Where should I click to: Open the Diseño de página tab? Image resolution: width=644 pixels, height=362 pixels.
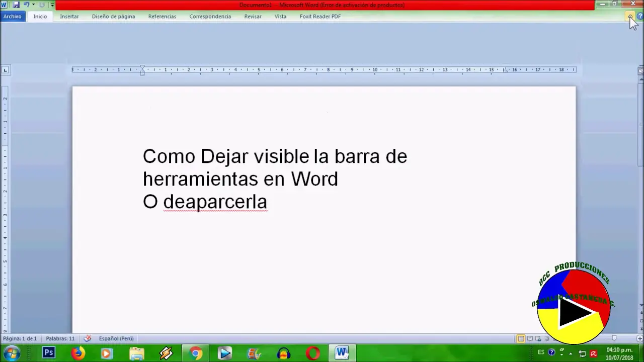coord(113,16)
